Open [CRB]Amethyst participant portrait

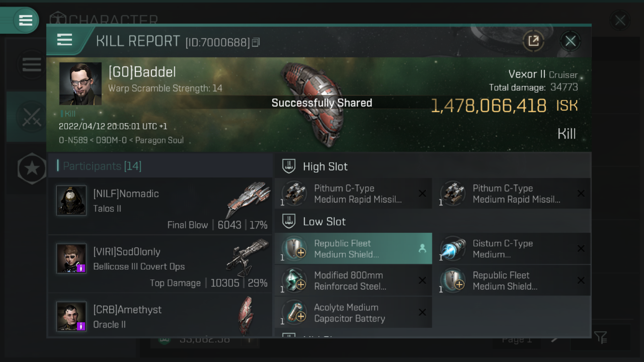pyautogui.click(x=71, y=316)
